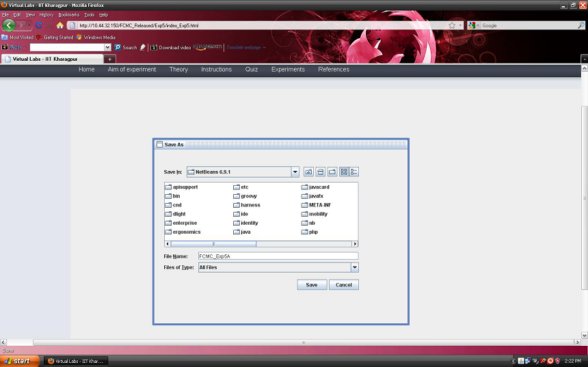Open the Files of Type dropdown
Viewport: 588px width, 367px height.
pyautogui.click(x=354, y=268)
